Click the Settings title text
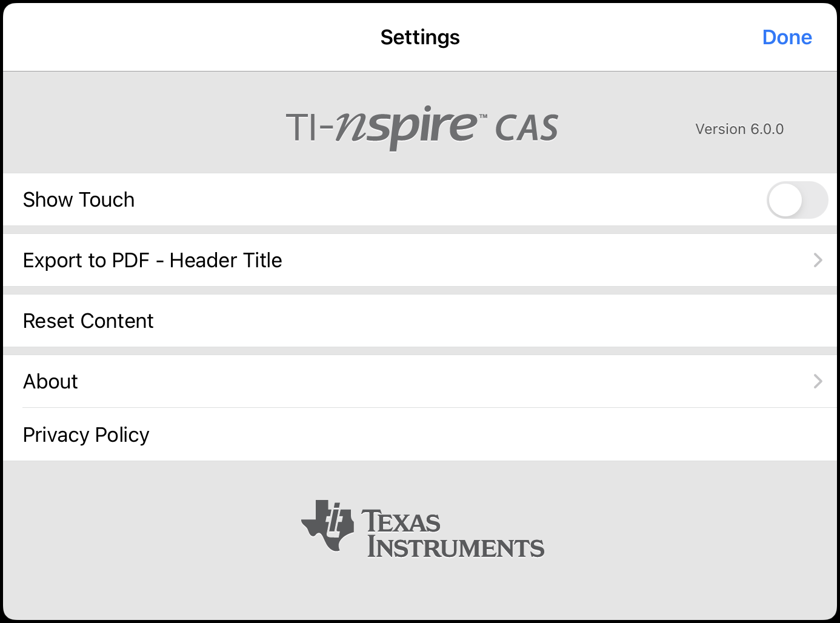840x623 pixels. 420,38
